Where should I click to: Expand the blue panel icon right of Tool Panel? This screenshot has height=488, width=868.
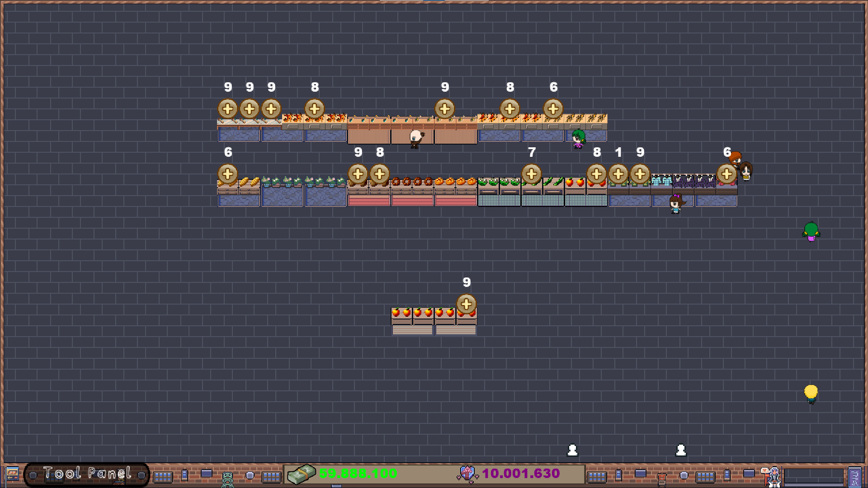(x=206, y=473)
